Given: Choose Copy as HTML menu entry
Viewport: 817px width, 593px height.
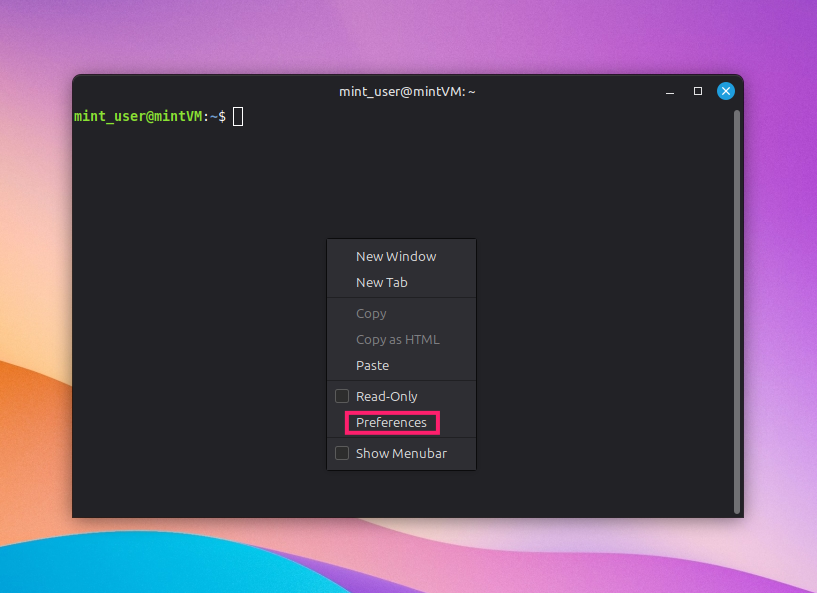Looking at the screenshot, I should coord(401,340).
